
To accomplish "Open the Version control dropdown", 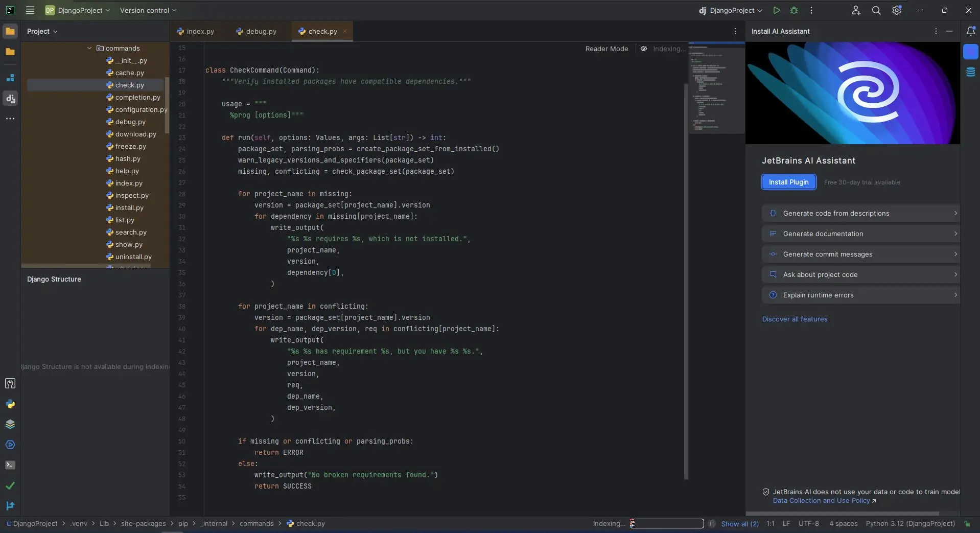I will (148, 10).
